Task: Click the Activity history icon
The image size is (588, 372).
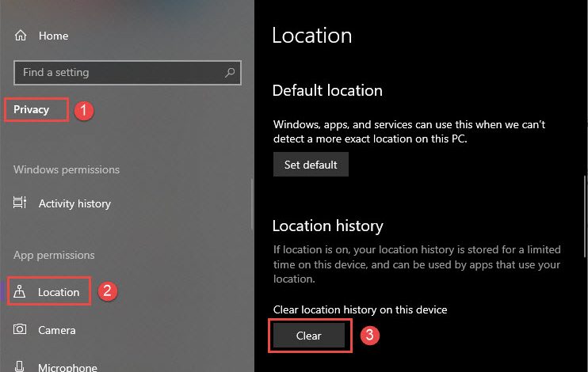Action: tap(20, 203)
